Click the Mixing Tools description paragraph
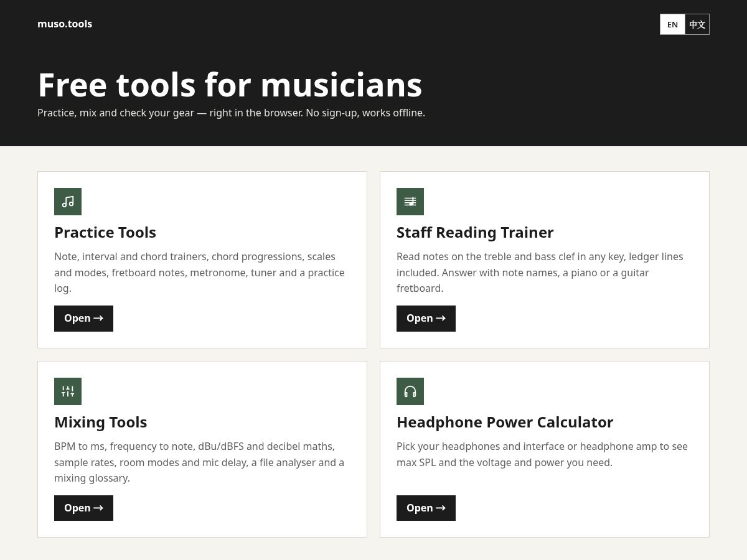747x560 pixels. tap(199, 462)
